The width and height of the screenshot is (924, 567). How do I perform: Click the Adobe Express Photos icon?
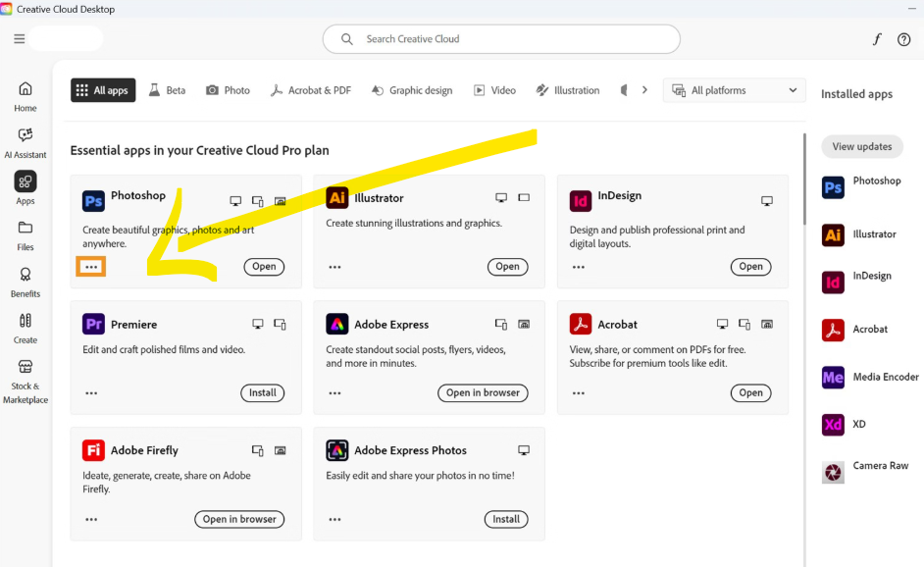337,450
